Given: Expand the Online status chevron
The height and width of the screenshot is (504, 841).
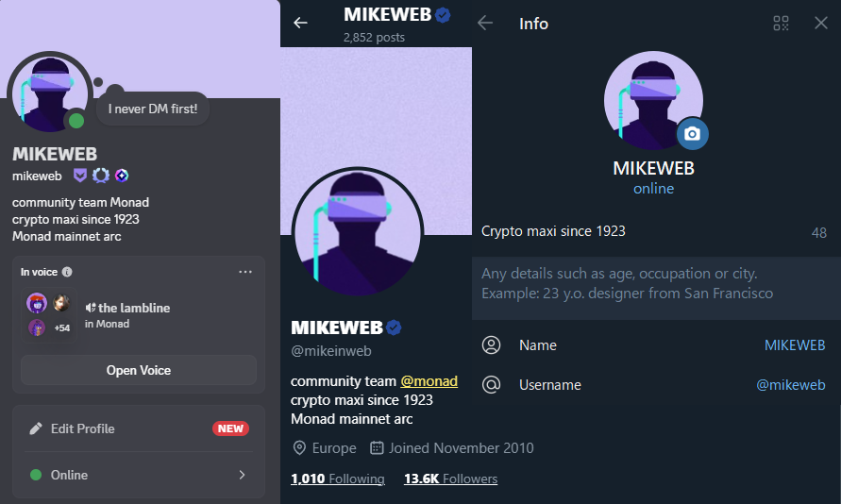Looking at the screenshot, I should coord(242,475).
